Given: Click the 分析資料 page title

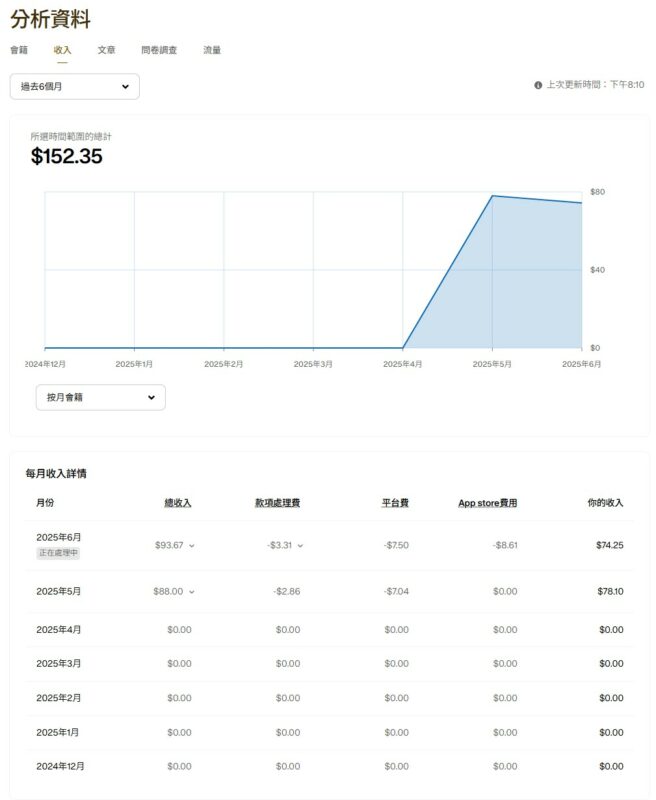Looking at the screenshot, I should pyautogui.click(x=51, y=19).
